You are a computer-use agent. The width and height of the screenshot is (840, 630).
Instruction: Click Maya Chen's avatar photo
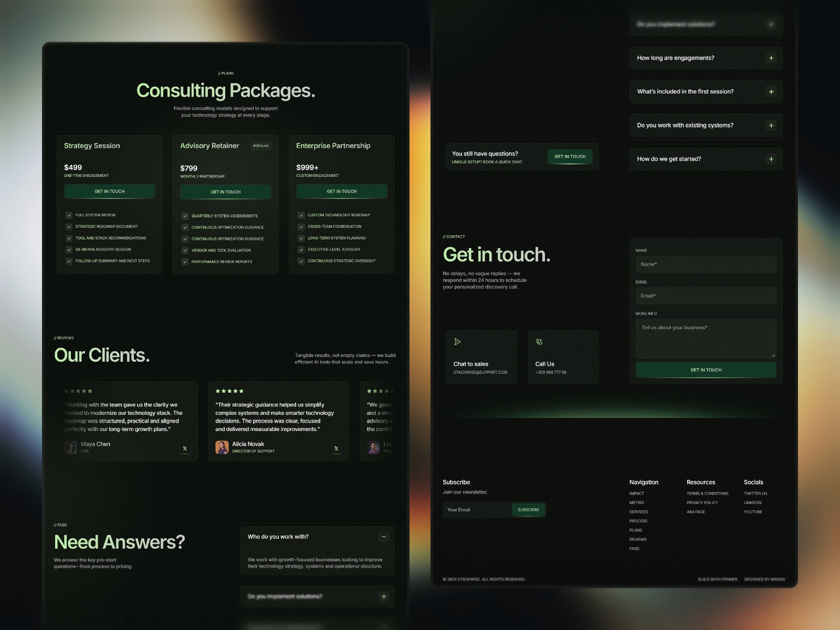coord(71,447)
